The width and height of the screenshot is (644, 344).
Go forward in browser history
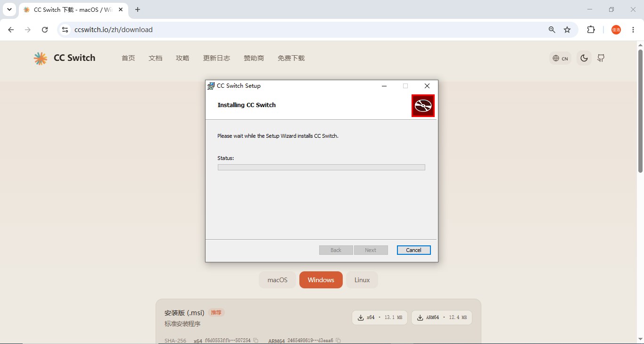[28, 30]
